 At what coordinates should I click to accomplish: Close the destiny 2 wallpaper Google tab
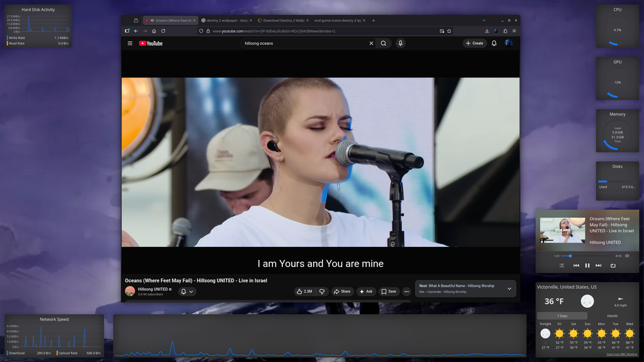point(251,20)
